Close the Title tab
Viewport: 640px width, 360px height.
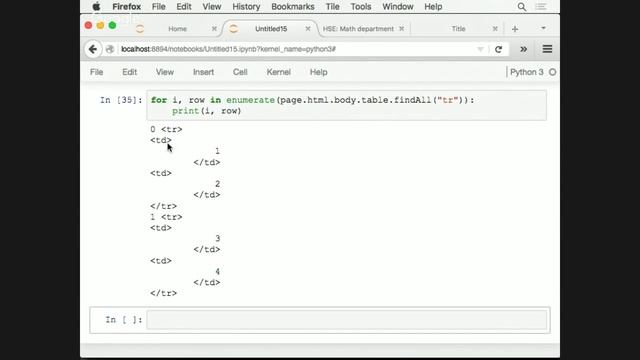pos(495,29)
